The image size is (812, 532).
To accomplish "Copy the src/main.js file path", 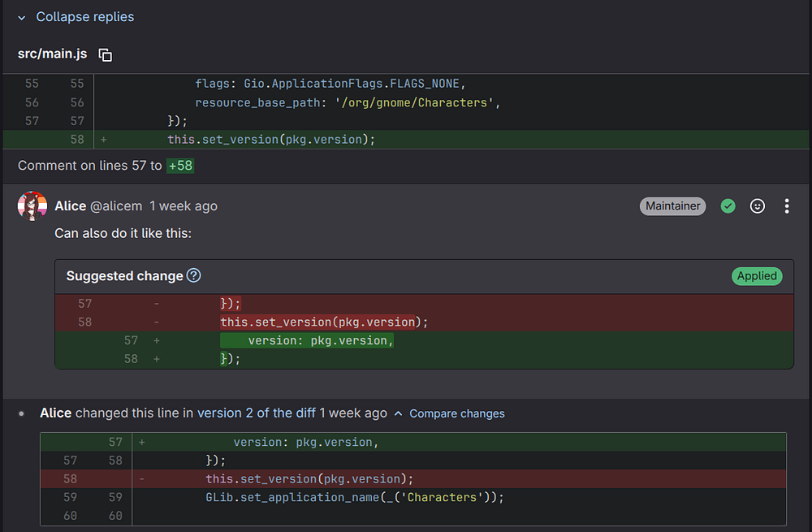I will 105,54.
